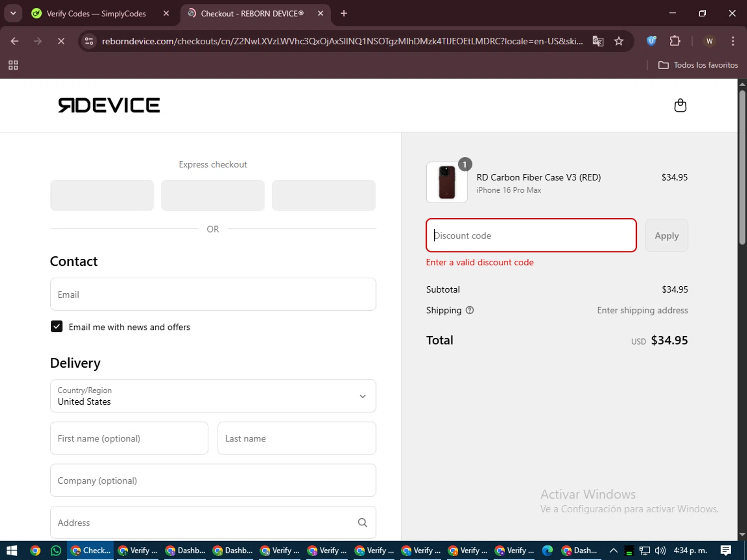Click the Enter a valid discount code error
The height and width of the screenshot is (560, 747).
pos(480,262)
